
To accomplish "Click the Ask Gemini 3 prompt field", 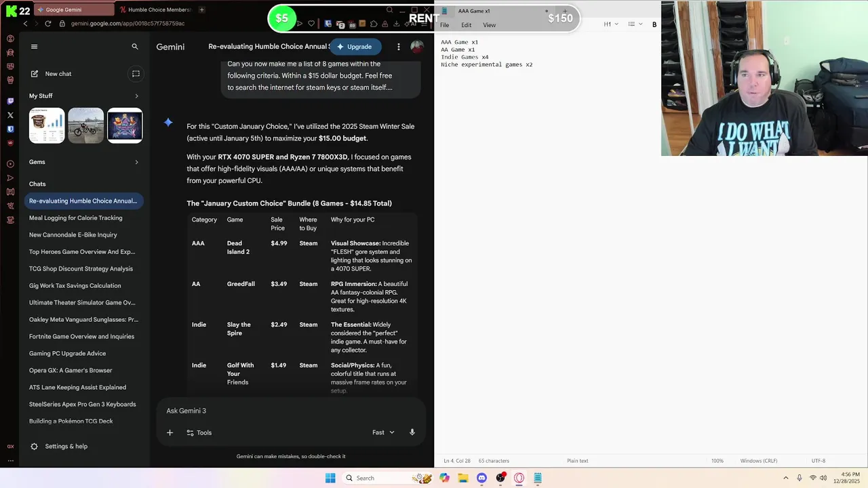I will tap(292, 411).
